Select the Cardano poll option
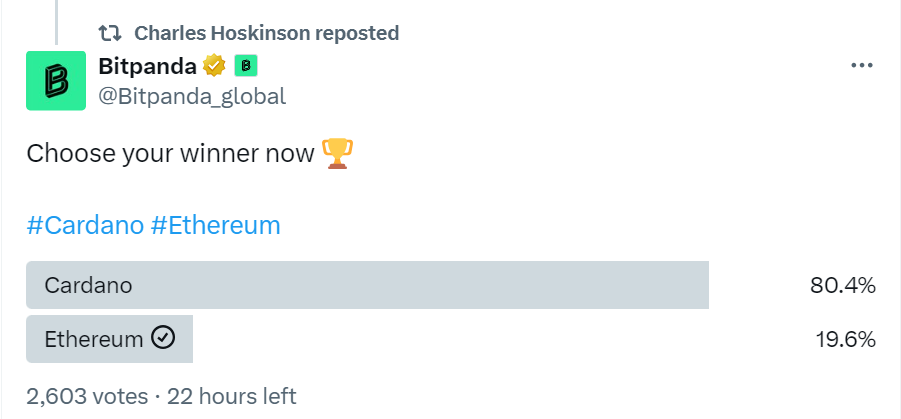 tap(367, 285)
